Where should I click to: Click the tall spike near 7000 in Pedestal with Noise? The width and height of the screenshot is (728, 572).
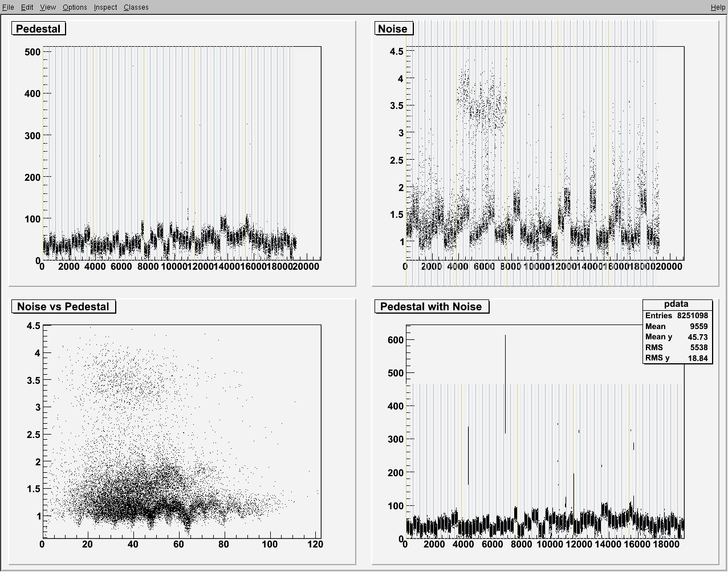tap(505, 383)
